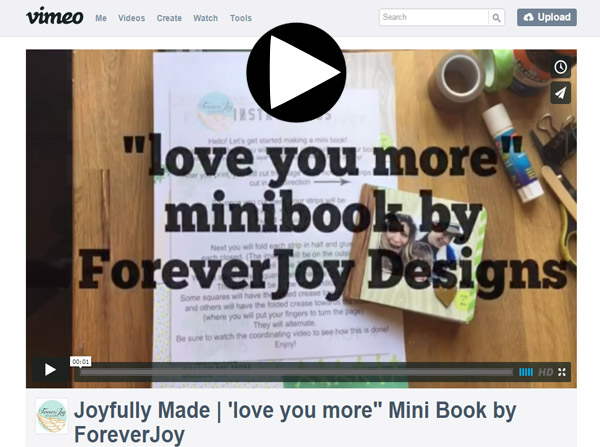Click the Share paper plane icon
This screenshot has height=447, width=600.
pos(561,93)
